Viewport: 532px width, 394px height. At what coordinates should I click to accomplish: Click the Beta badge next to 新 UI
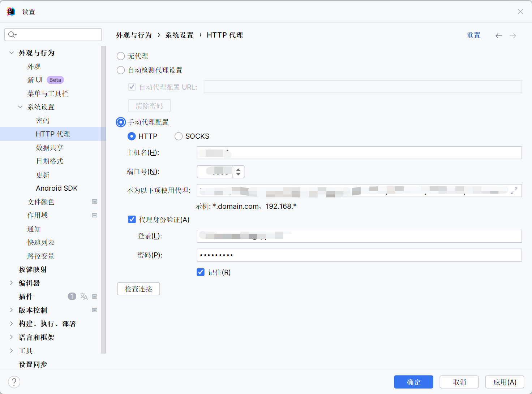(x=55, y=80)
